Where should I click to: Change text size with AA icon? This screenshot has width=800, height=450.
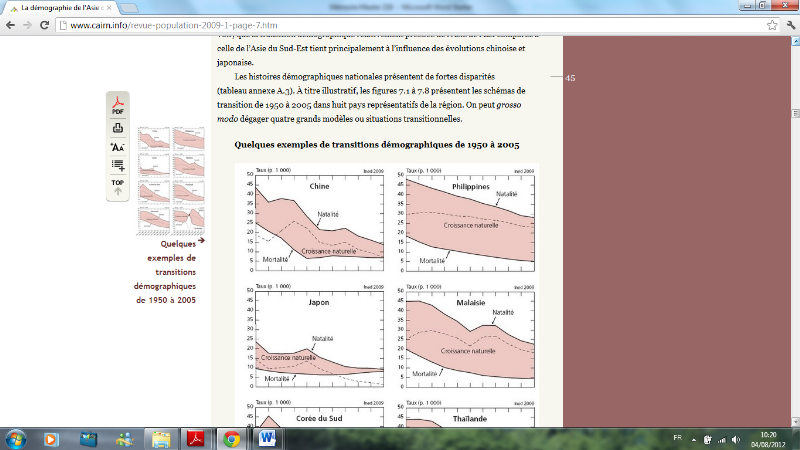[117, 147]
